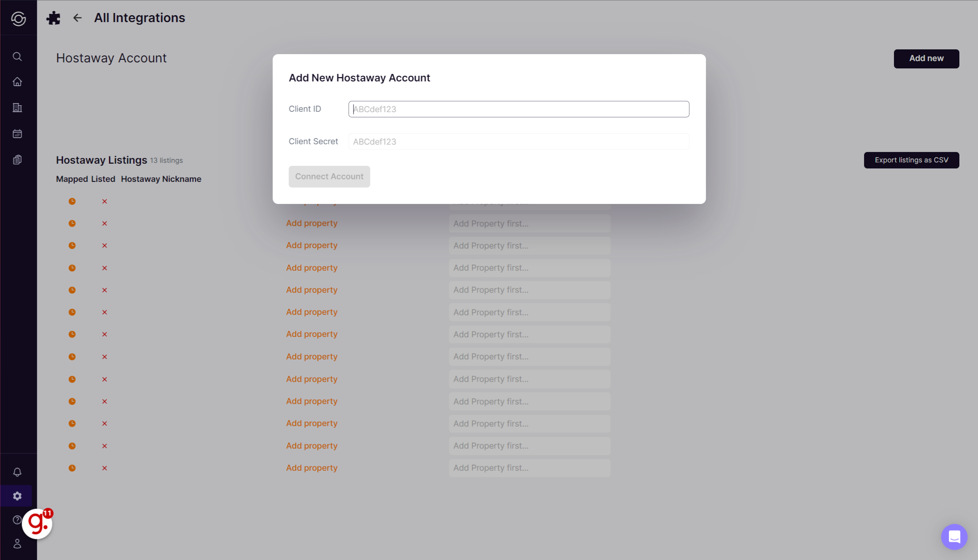Open the G2 widget badge
Viewport: 978px width, 560px height.
(x=38, y=524)
